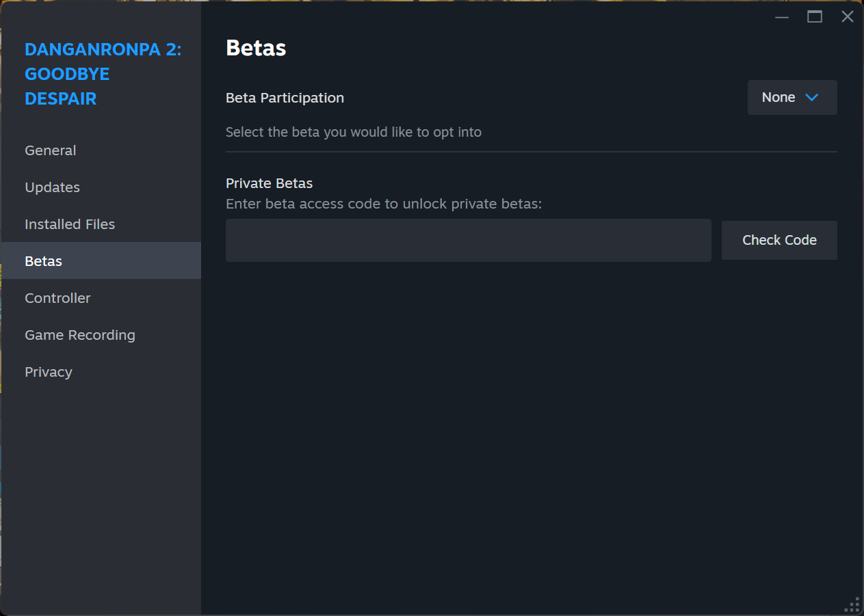Viewport: 864px width, 616px height.
Task: Maximize the properties window
Action: tap(815, 17)
